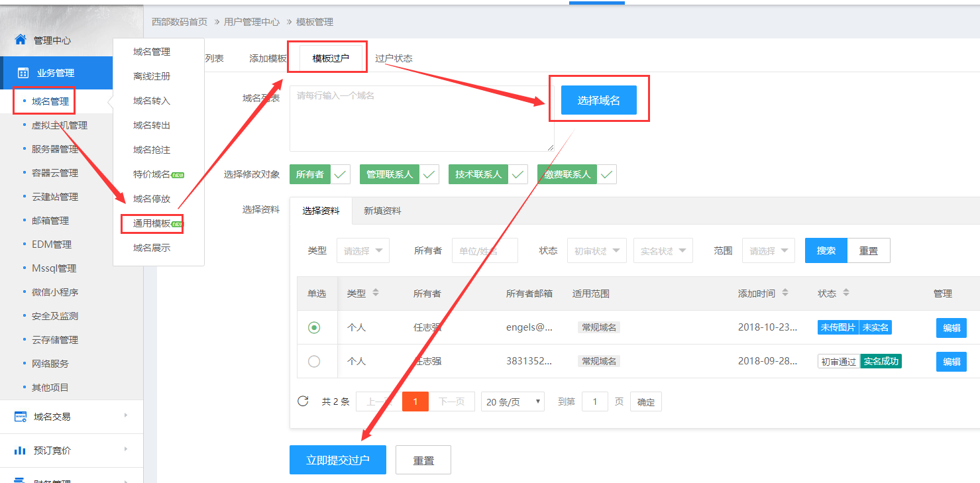Click the 立即提交过户 button

tap(337, 460)
